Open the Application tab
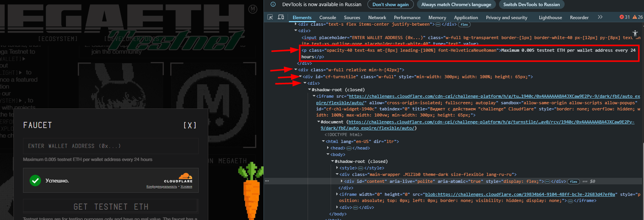This screenshot has height=220, width=644. click(466, 18)
